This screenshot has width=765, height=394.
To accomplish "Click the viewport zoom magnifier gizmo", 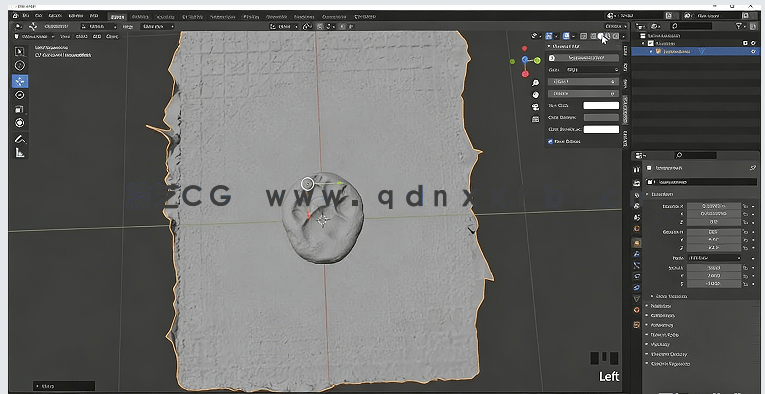I will point(536,83).
